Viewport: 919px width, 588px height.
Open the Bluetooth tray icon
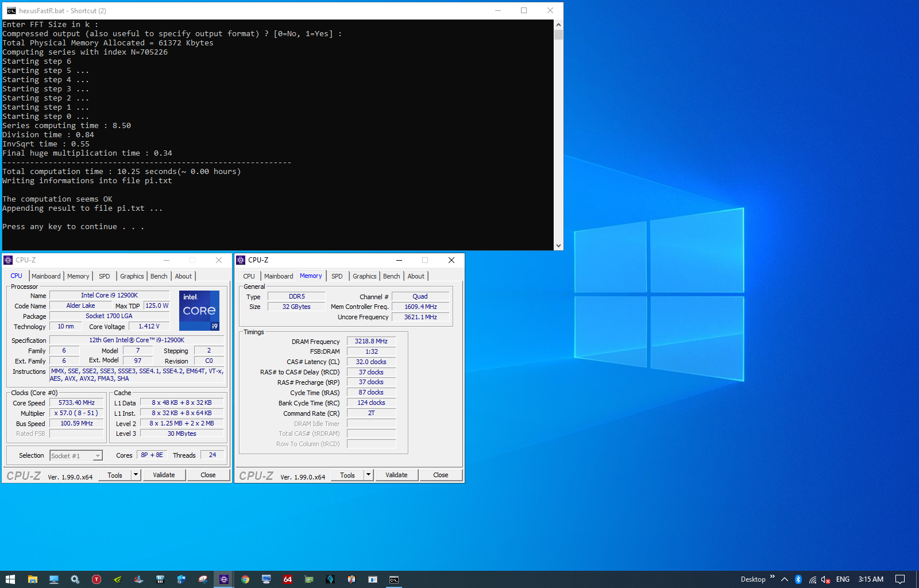pos(798,579)
